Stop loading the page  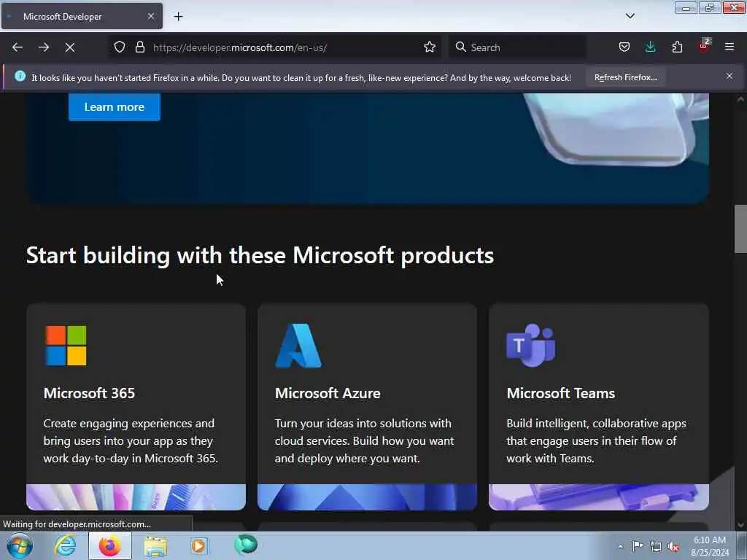(x=70, y=47)
